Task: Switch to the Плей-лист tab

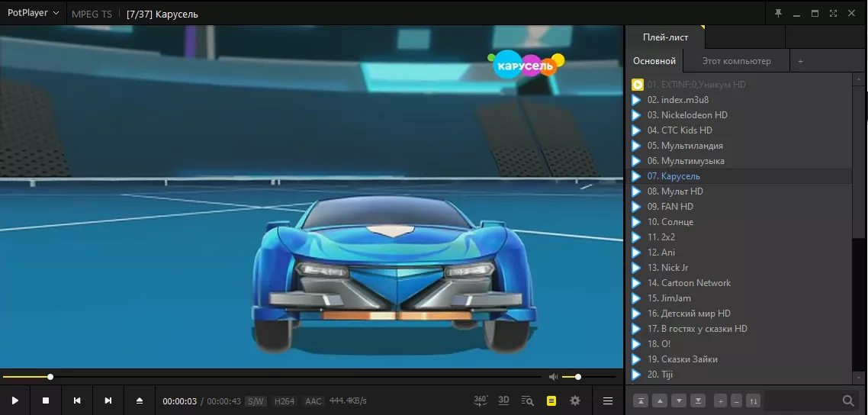Action: tap(665, 37)
